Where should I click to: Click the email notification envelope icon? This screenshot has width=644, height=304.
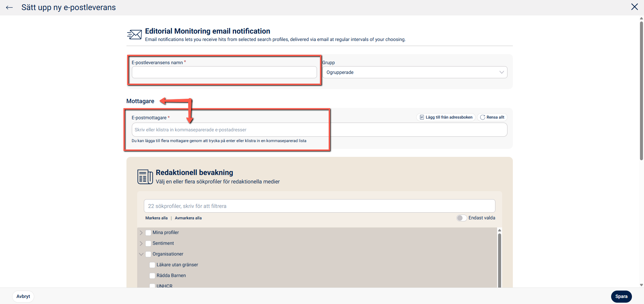click(135, 35)
